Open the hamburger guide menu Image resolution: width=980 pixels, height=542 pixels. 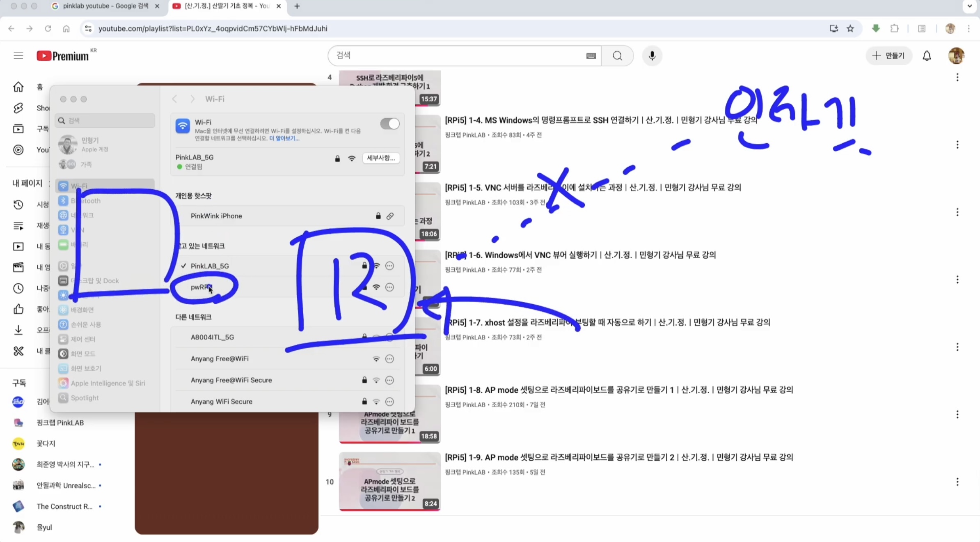coord(18,55)
